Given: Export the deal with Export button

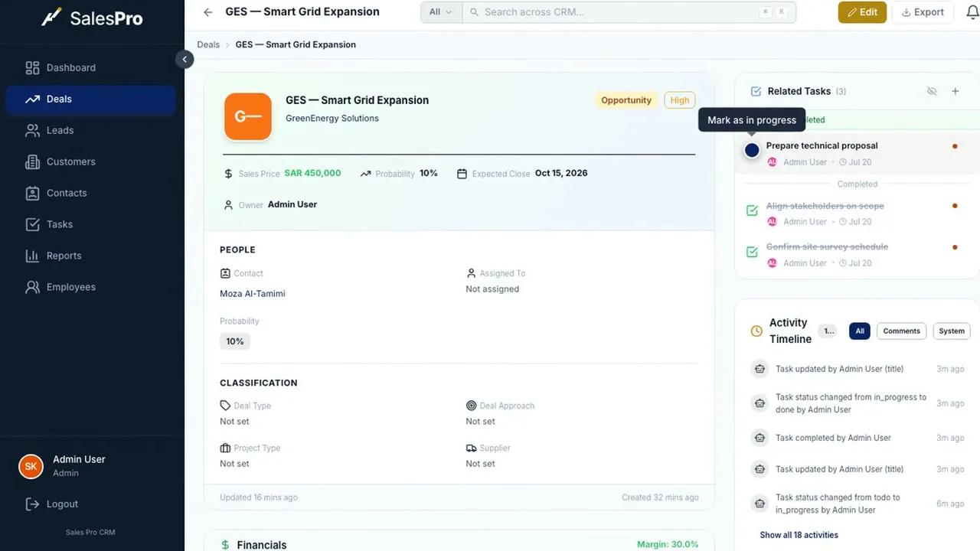Looking at the screenshot, I should 923,12.
